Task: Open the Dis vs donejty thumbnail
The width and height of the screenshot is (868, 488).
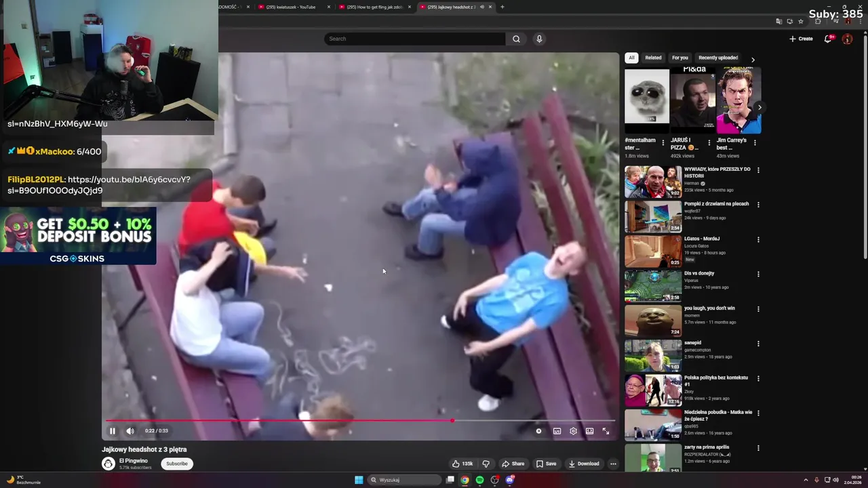Action: pyautogui.click(x=653, y=286)
